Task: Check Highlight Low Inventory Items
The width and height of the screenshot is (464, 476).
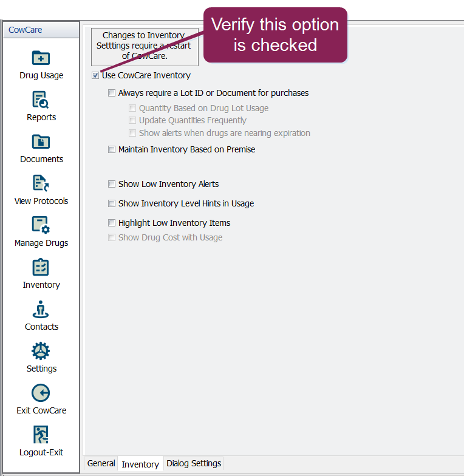Action: (x=112, y=223)
